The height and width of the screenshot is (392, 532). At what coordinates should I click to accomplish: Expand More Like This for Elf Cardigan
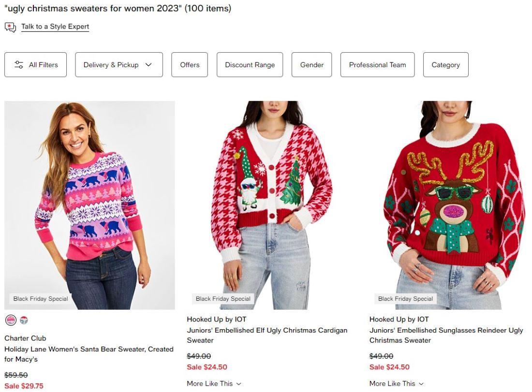click(214, 383)
